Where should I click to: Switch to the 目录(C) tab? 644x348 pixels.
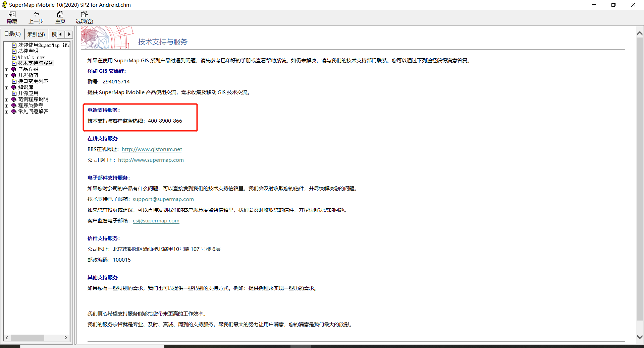(12, 34)
